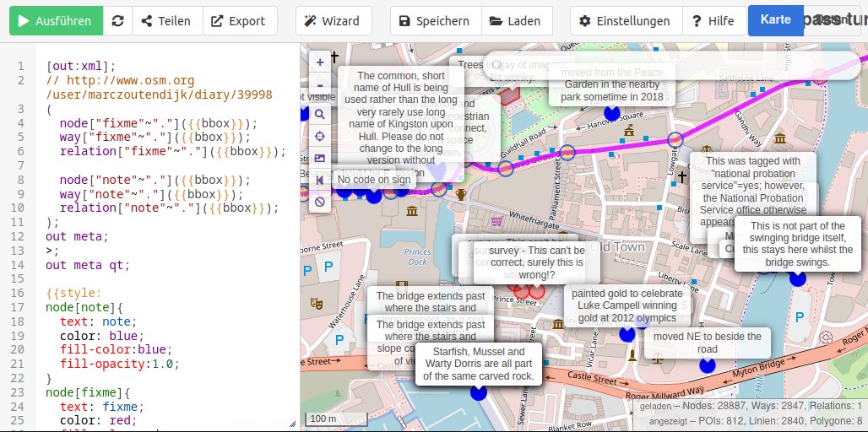Click 'moved from the Peace Garden' note

click(x=611, y=85)
